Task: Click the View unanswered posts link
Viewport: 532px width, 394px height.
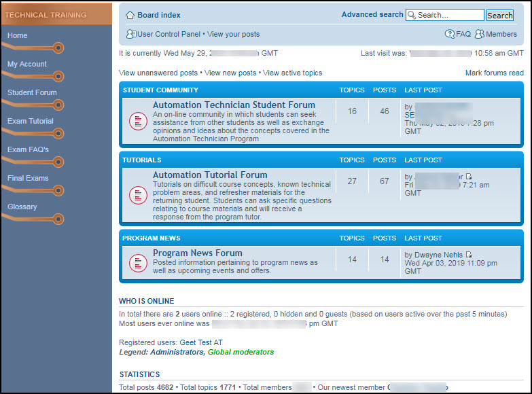Action: coord(158,73)
